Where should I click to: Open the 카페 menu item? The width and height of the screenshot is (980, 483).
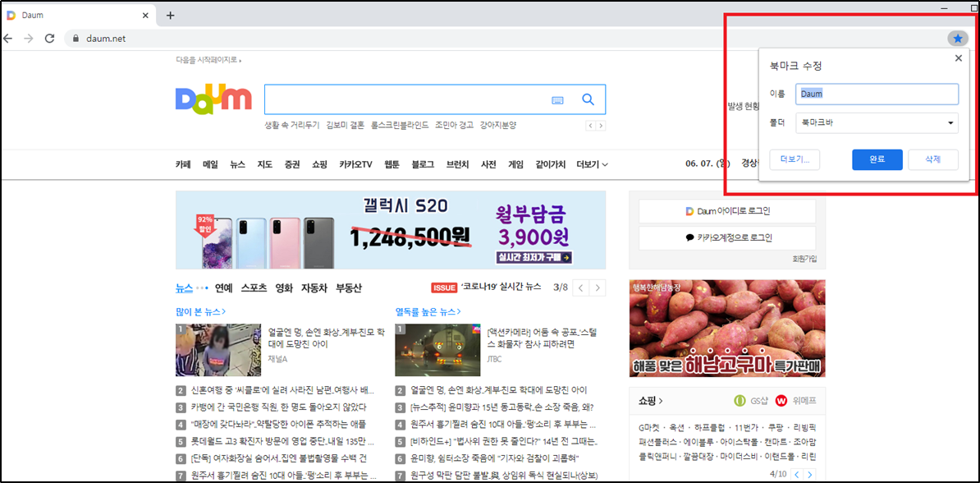click(183, 164)
